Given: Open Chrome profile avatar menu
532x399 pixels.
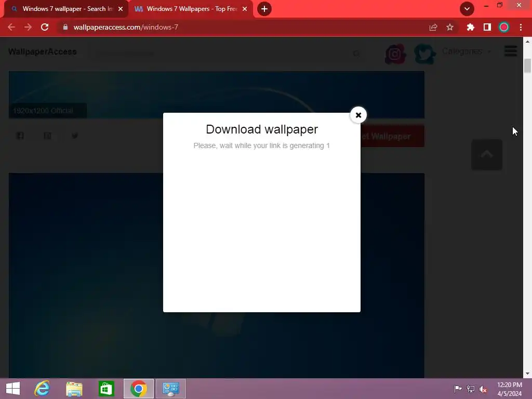Looking at the screenshot, I should (x=504, y=27).
